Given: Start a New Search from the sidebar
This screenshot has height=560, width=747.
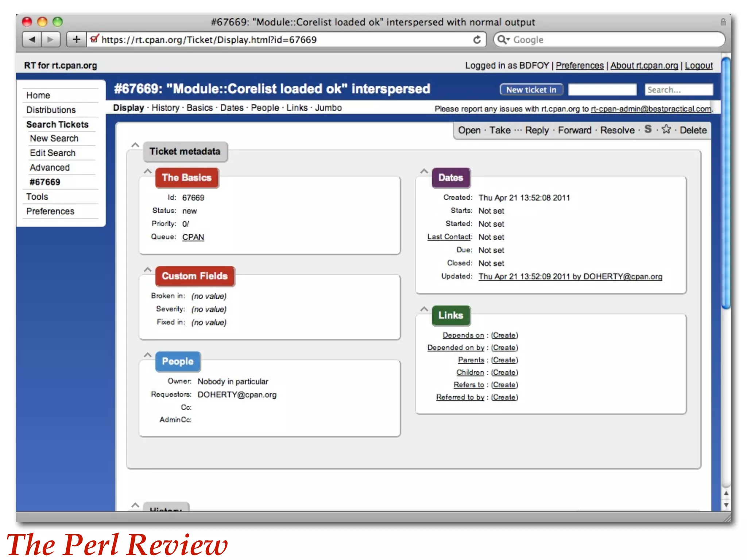Looking at the screenshot, I should [54, 139].
